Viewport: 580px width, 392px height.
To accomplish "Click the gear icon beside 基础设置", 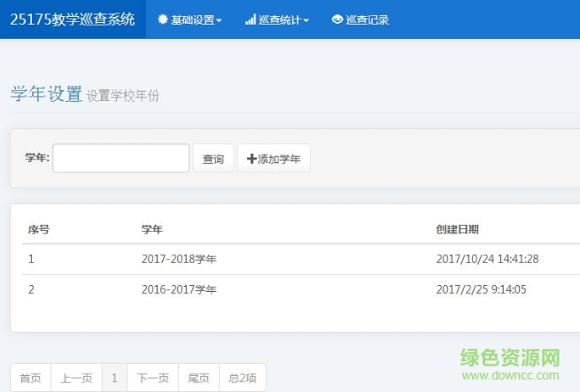I will coord(163,19).
